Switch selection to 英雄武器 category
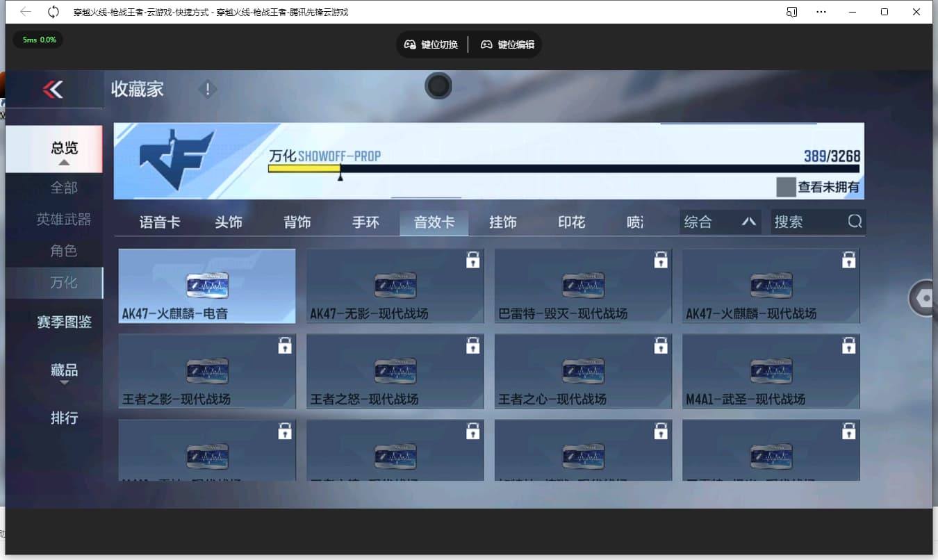The width and height of the screenshot is (938, 560). coord(63,219)
